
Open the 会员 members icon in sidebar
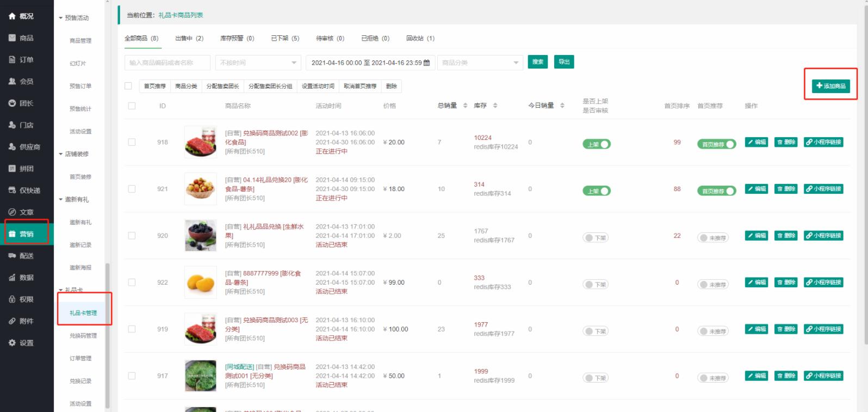coord(12,82)
